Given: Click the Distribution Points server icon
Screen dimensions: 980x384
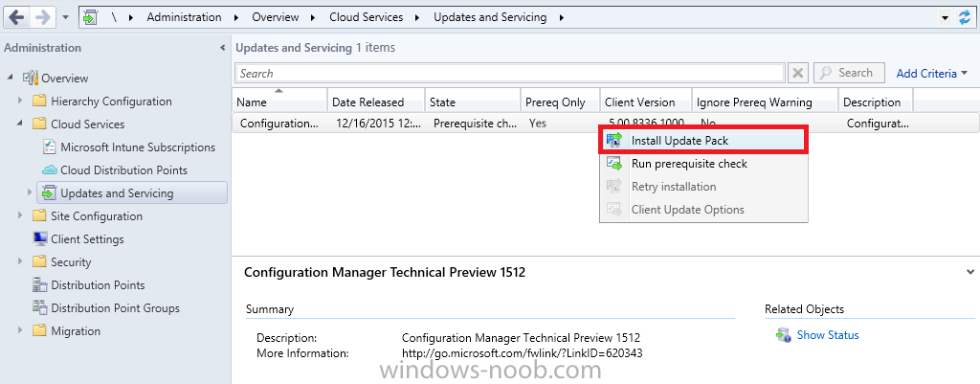Looking at the screenshot, I should [40, 285].
